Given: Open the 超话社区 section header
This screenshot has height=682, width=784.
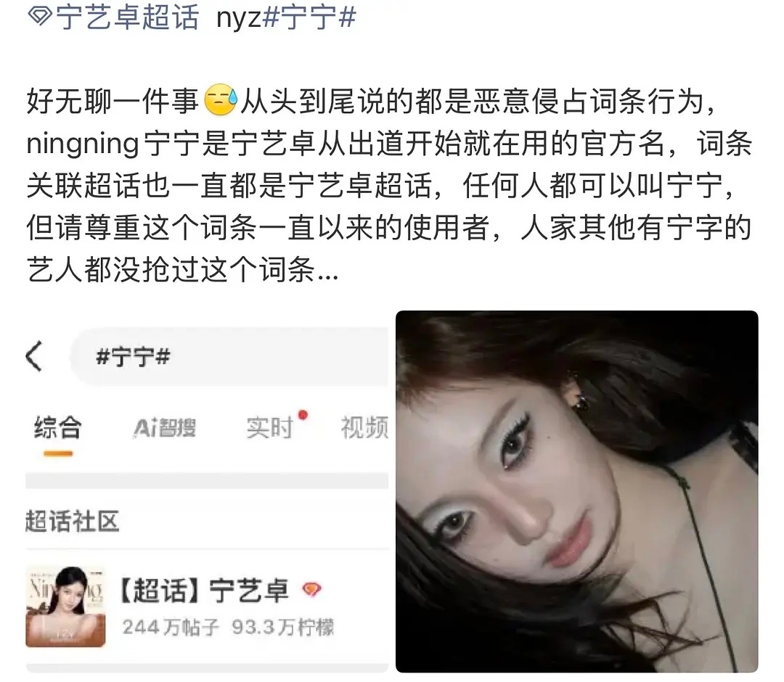Looking at the screenshot, I should coord(72,522).
